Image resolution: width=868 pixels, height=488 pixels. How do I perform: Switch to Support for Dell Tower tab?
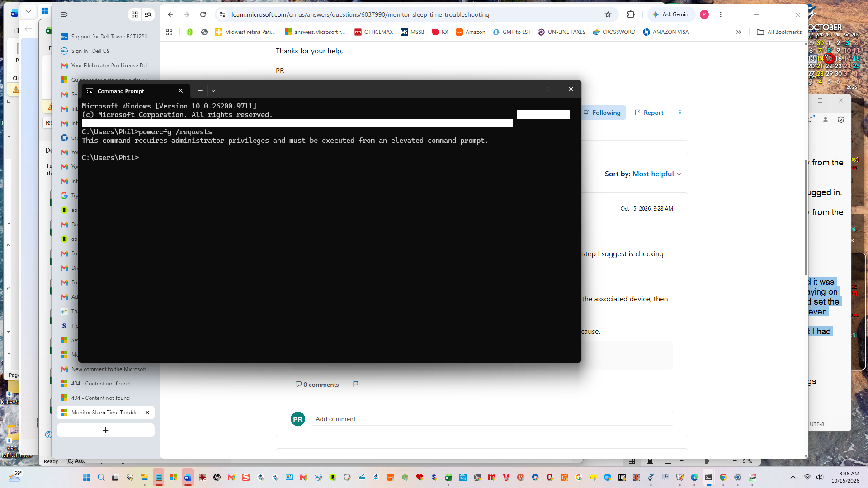pos(106,37)
